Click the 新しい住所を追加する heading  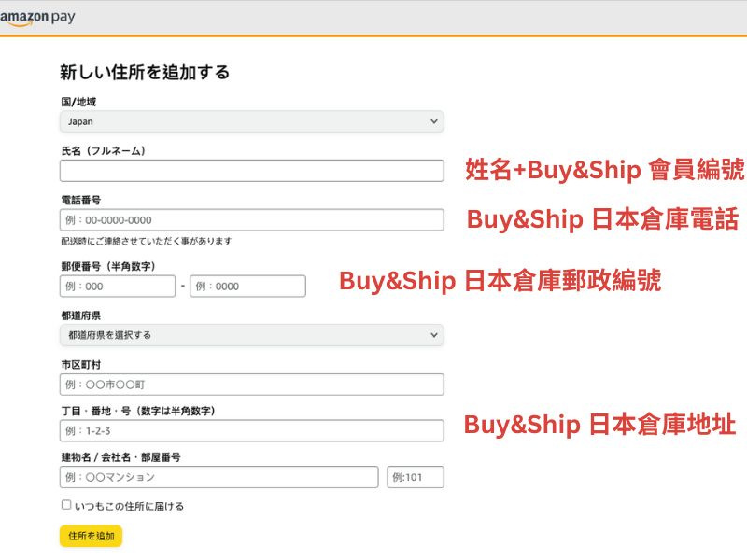click(x=145, y=72)
